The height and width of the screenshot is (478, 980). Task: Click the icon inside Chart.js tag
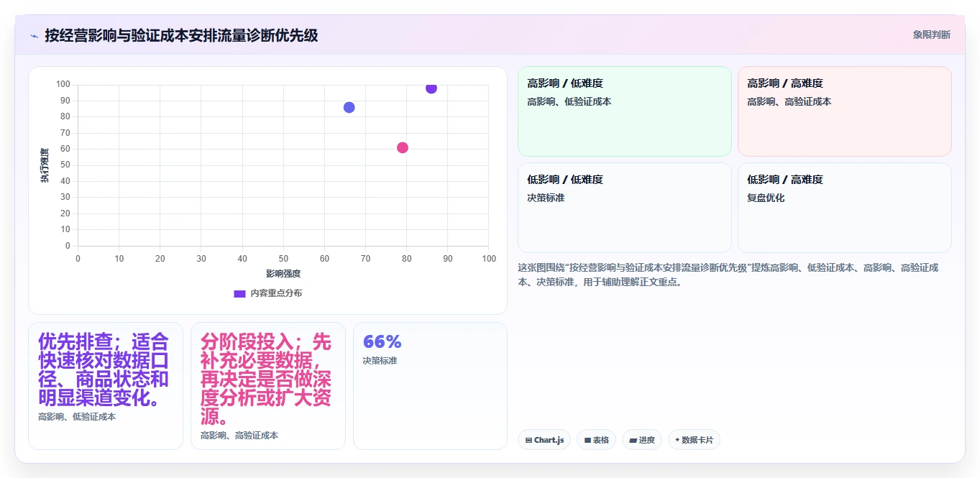(529, 440)
